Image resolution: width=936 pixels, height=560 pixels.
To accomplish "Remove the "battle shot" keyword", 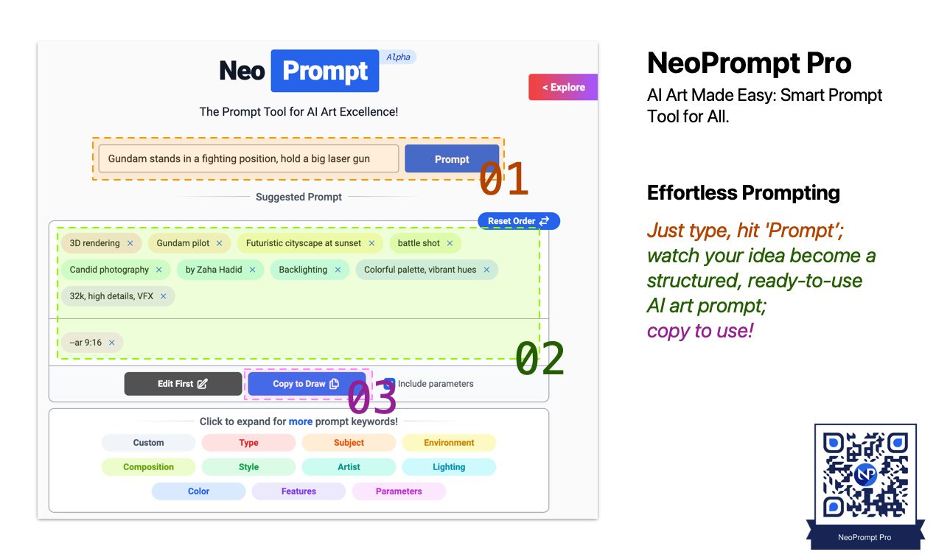I will 450,242.
